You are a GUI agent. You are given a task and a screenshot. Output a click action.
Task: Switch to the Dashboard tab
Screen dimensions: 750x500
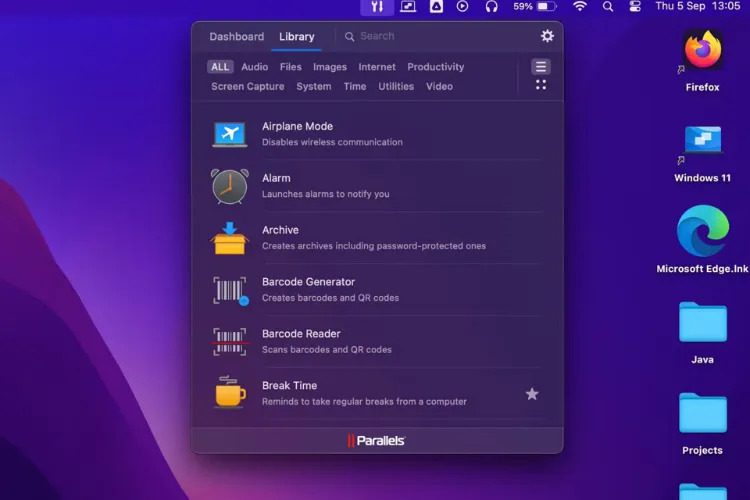(x=237, y=37)
